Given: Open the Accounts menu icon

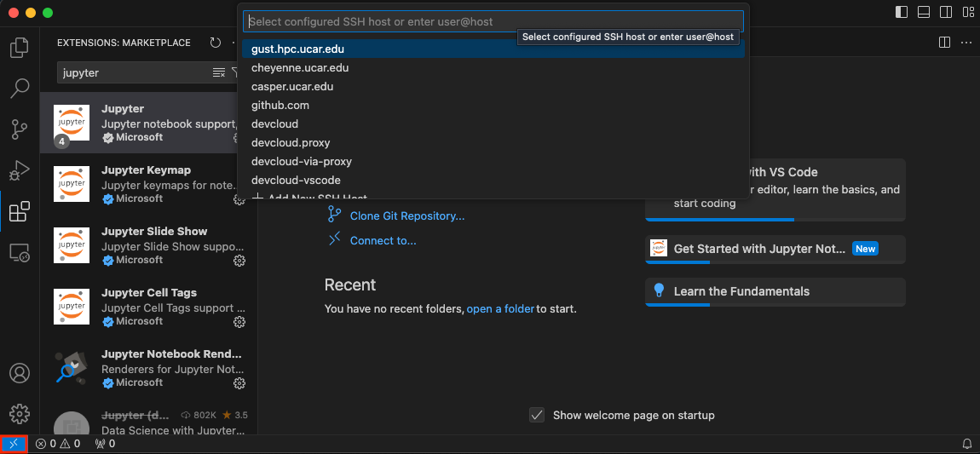Looking at the screenshot, I should tap(20, 373).
